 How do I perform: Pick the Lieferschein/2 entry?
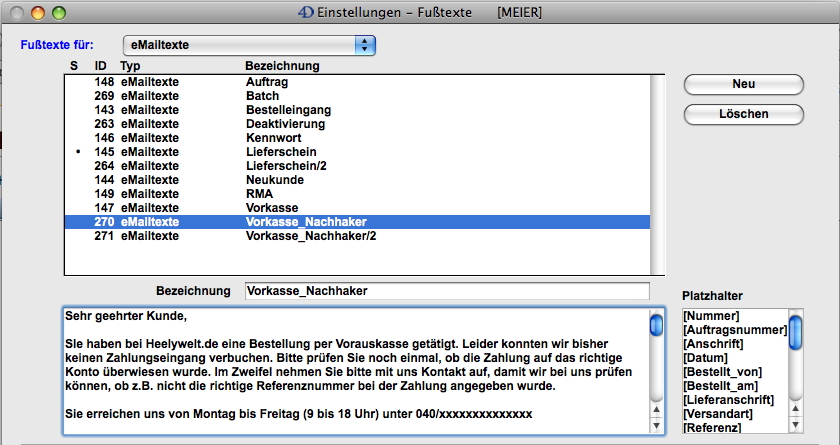(x=285, y=166)
